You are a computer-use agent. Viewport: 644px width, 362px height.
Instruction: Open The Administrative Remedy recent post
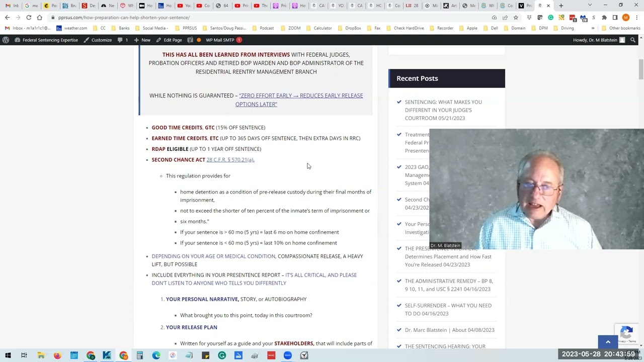pos(449,285)
